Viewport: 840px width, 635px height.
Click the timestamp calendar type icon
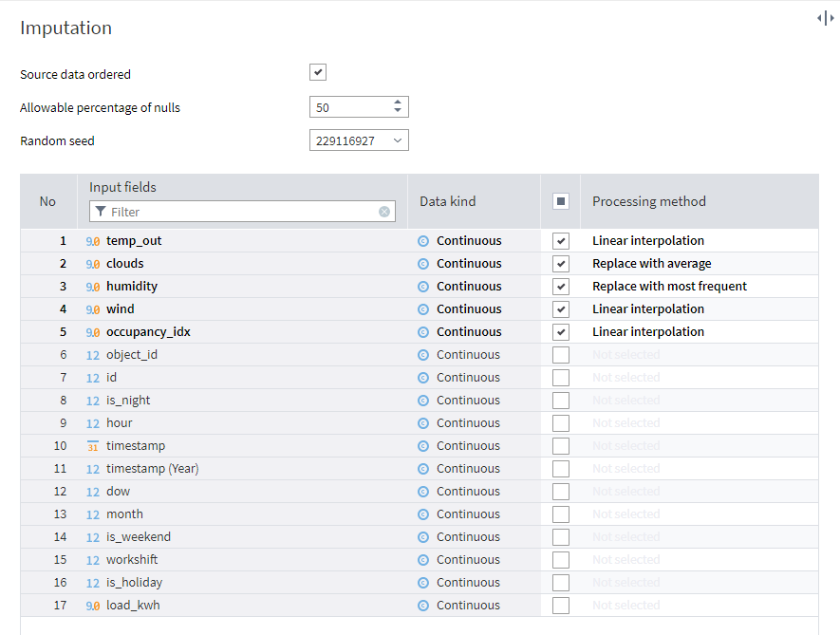pos(93,446)
